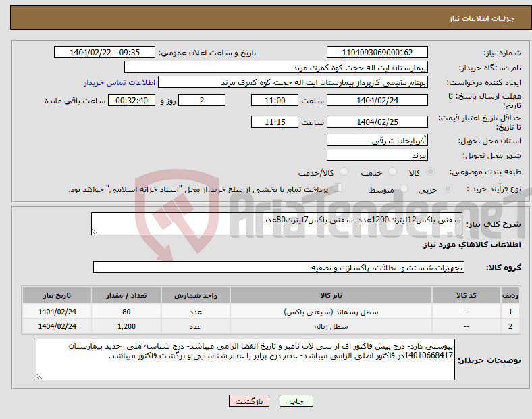This screenshot has width=532, height=419.
Task: Click the بازگشت (back) button
Action: [249, 401]
